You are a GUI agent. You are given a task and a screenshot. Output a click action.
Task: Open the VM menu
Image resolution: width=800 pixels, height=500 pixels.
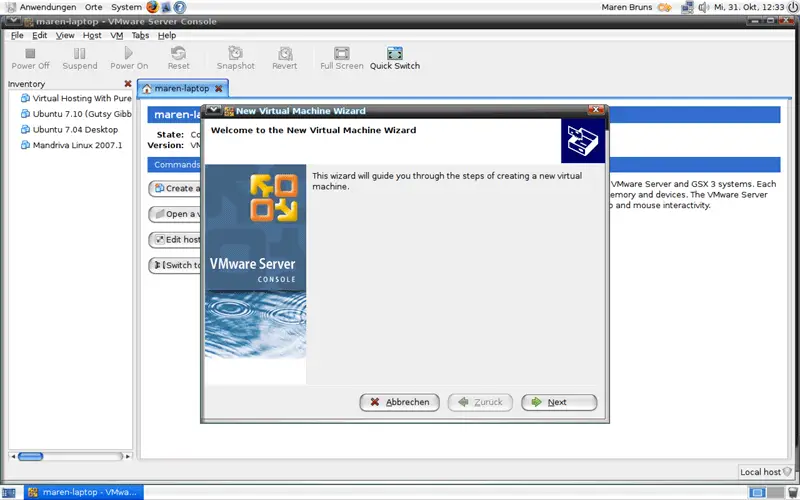117,35
